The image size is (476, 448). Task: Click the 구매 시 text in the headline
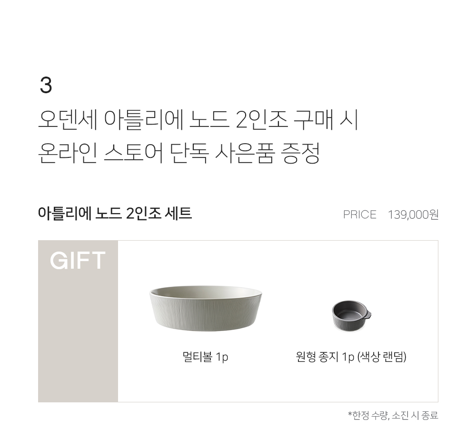pos(326,119)
